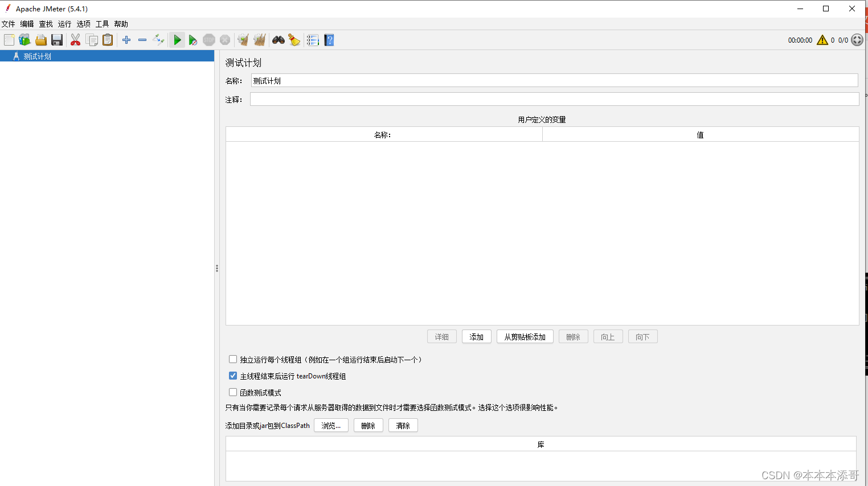Click the 详细 button

pyautogui.click(x=442, y=337)
